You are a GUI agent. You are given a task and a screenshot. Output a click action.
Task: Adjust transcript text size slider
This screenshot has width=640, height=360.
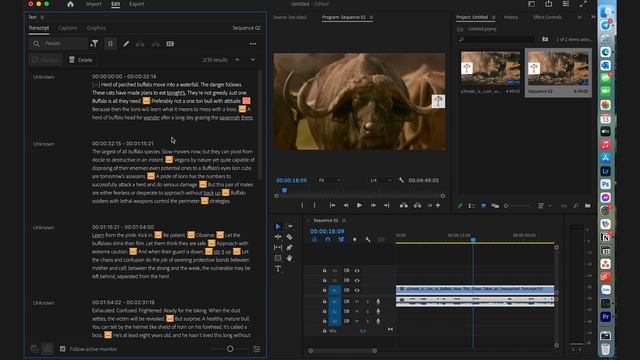pyautogui.click(x=230, y=349)
